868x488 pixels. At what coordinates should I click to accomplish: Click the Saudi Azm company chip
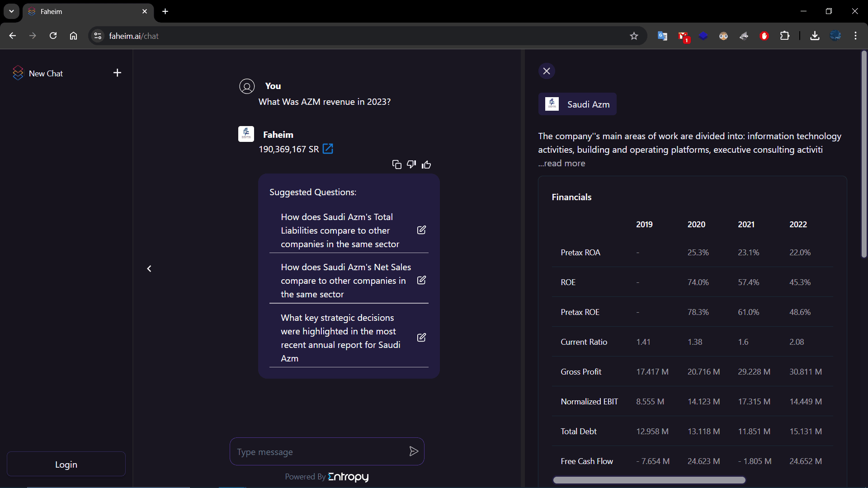click(x=577, y=104)
